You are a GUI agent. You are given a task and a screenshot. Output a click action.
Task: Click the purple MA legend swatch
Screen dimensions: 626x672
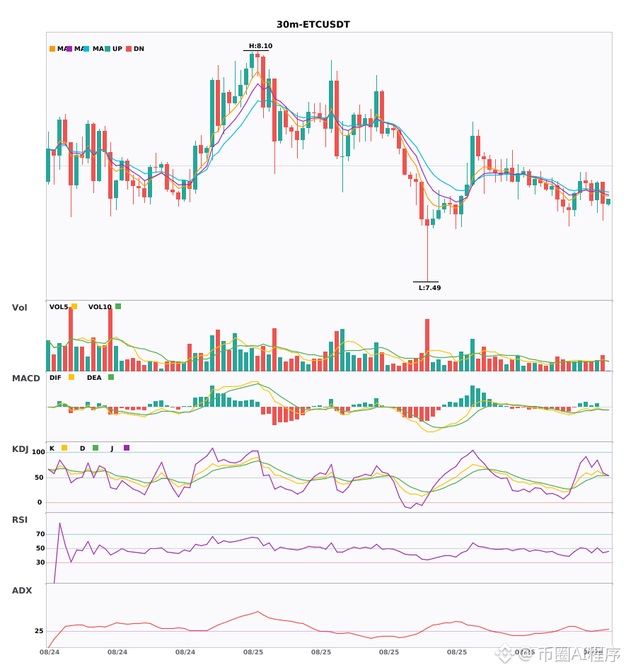(69, 49)
